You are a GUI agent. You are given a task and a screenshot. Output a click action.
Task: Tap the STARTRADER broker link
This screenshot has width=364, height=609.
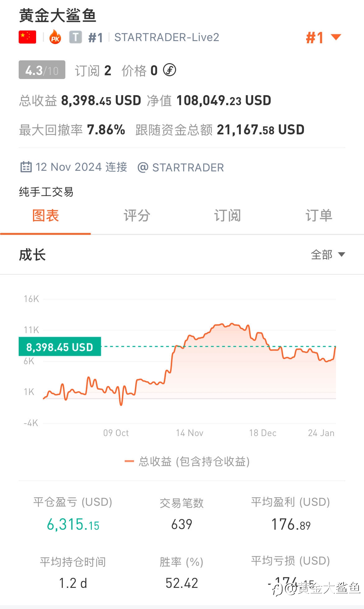pos(188,167)
